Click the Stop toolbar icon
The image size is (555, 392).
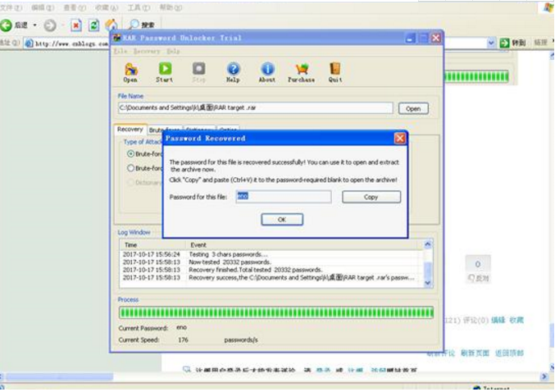(198, 72)
